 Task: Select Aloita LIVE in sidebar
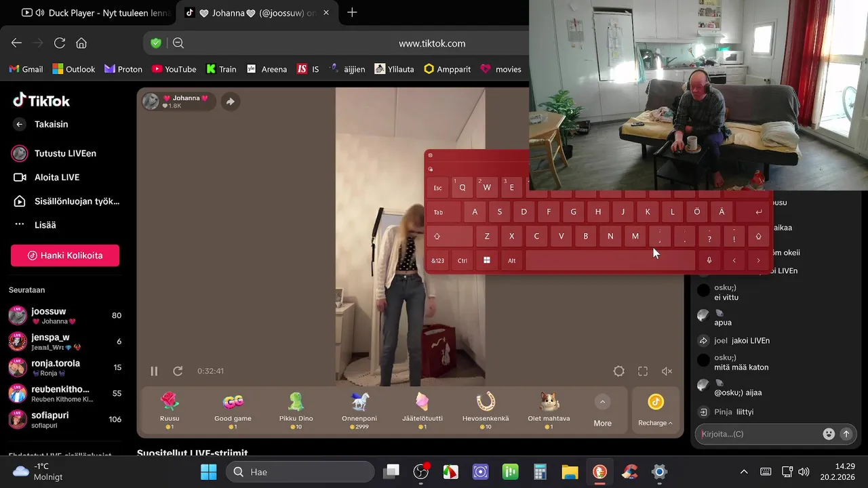pos(46,177)
